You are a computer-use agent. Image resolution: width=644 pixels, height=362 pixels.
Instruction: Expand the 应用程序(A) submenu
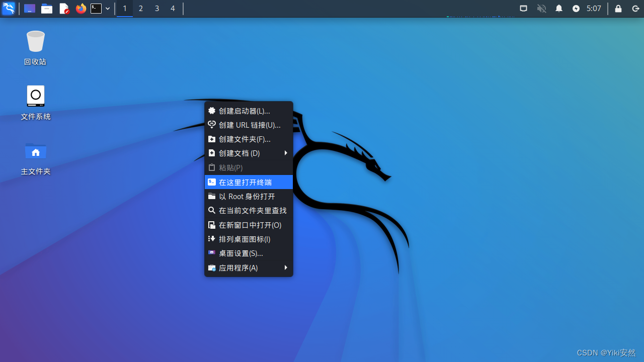[x=249, y=267]
